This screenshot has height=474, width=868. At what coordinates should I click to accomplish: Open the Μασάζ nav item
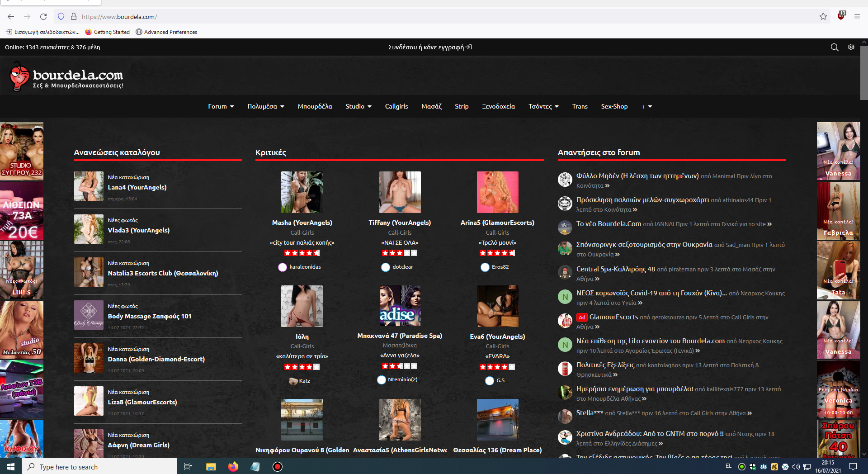(431, 106)
